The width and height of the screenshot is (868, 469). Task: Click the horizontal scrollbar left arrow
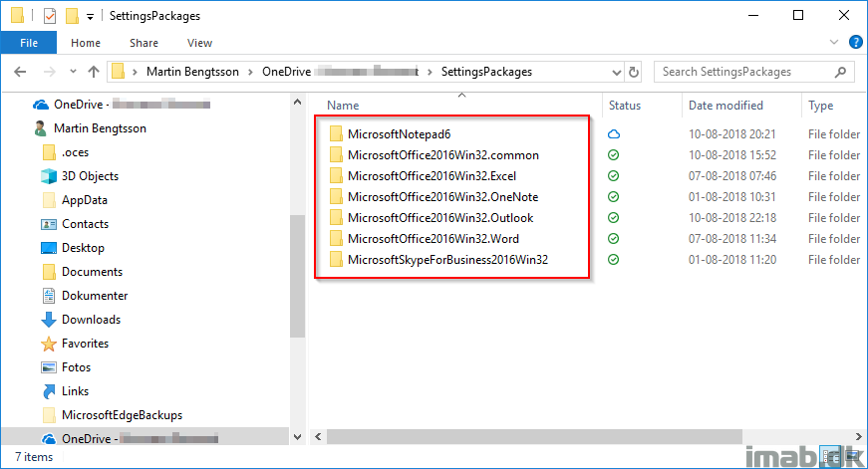(318, 436)
